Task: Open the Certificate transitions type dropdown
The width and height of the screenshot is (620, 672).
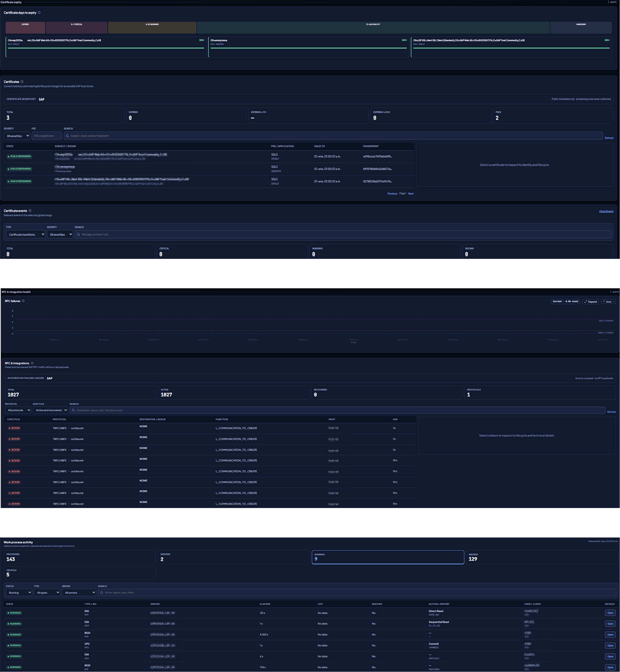Action: (x=25, y=235)
